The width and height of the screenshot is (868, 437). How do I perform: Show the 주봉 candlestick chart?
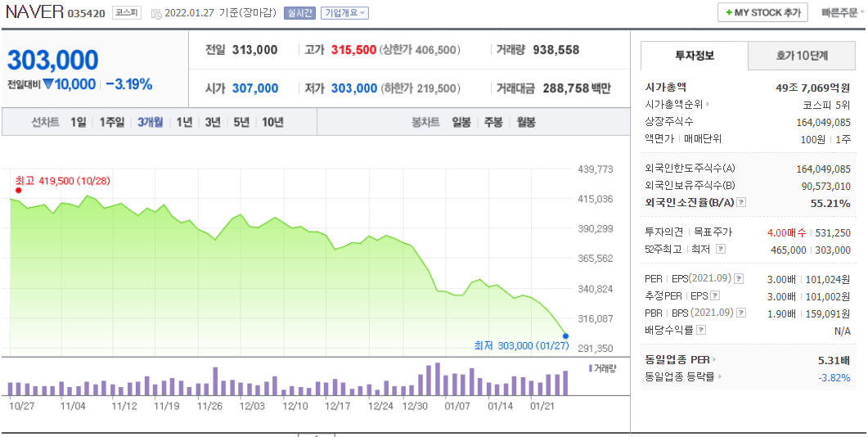click(x=493, y=123)
